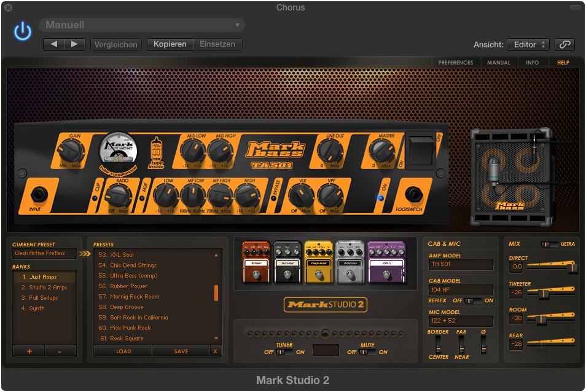
Task: Open the HELP tab
Action: 563,63
